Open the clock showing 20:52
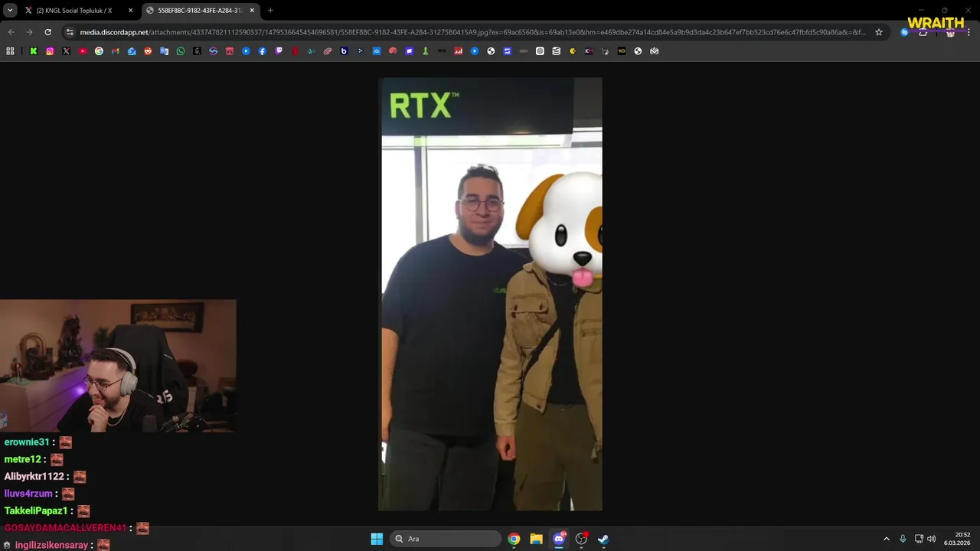 [x=957, y=539]
